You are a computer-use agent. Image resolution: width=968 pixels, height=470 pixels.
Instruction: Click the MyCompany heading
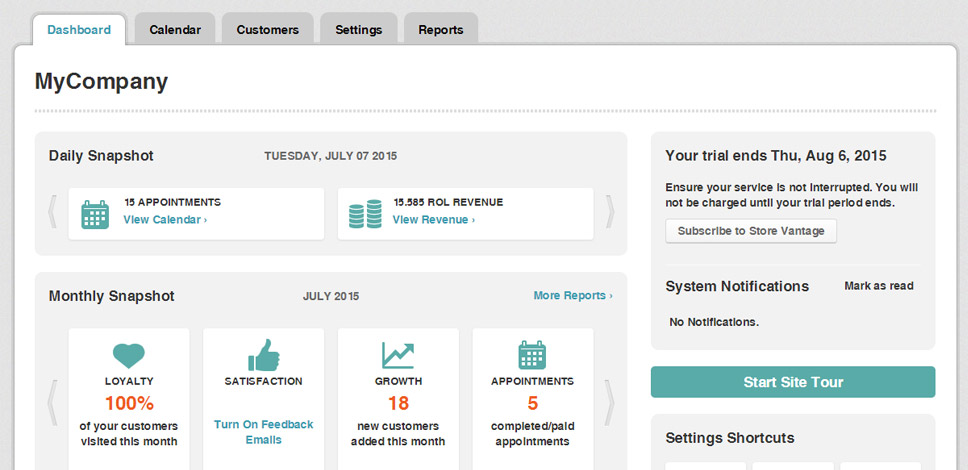click(101, 82)
